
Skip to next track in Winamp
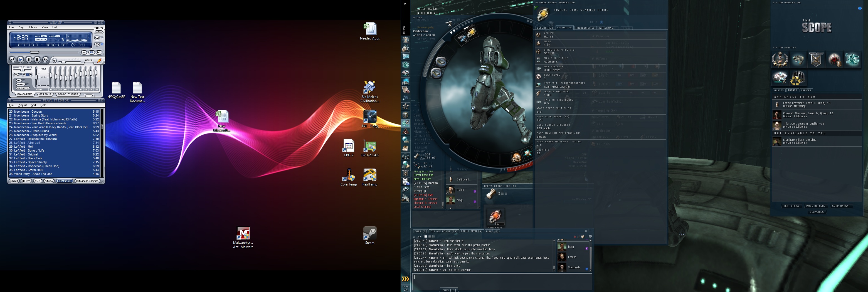46,60
